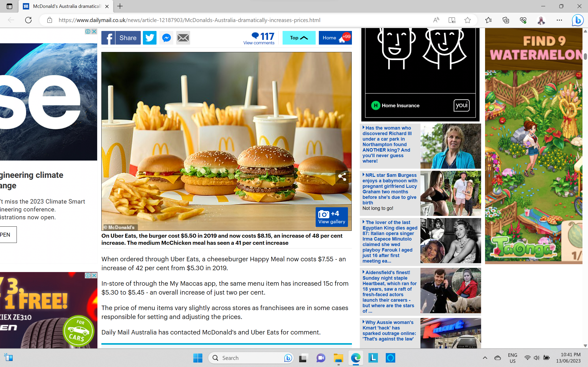Email this article via envelope icon
588x367 pixels.
pyautogui.click(x=183, y=38)
